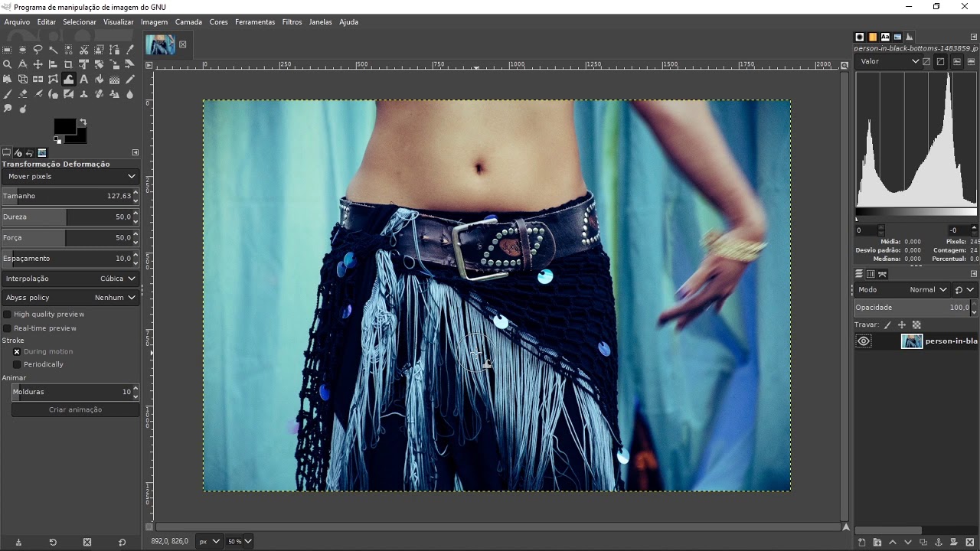Select the Color Picker eyedropper tool

(x=129, y=50)
